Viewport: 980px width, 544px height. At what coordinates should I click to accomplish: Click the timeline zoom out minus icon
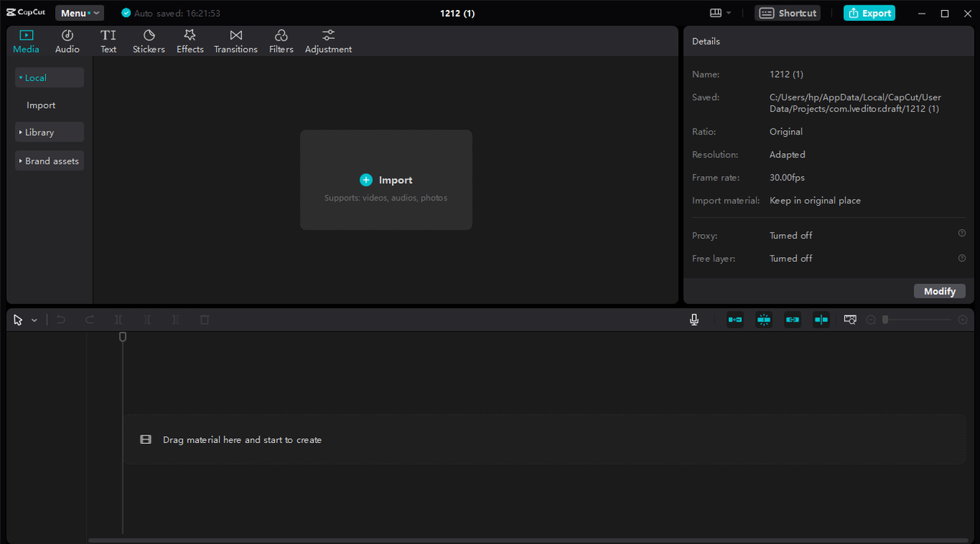[x=871, y=320]
